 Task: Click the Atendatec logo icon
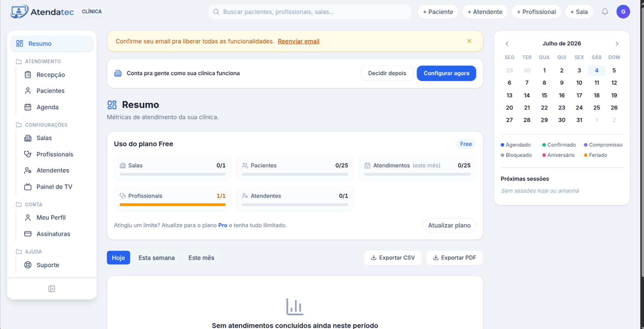point(19,12)
